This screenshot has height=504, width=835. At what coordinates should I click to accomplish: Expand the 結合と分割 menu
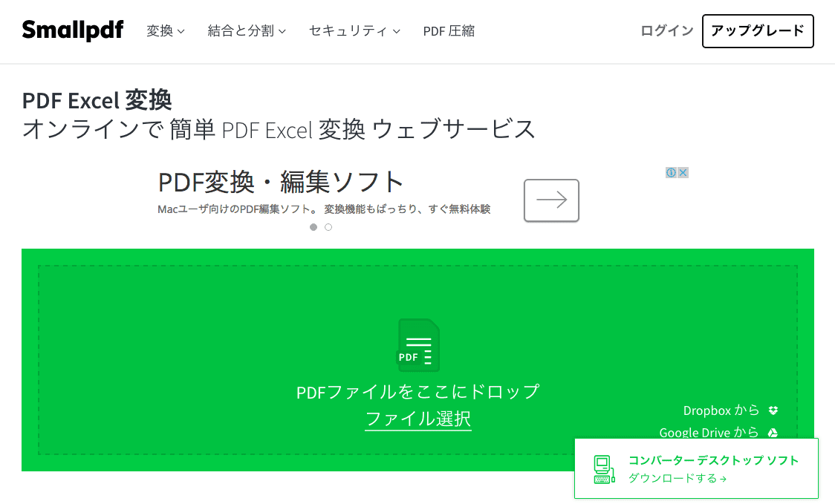[x=247, y=31]
